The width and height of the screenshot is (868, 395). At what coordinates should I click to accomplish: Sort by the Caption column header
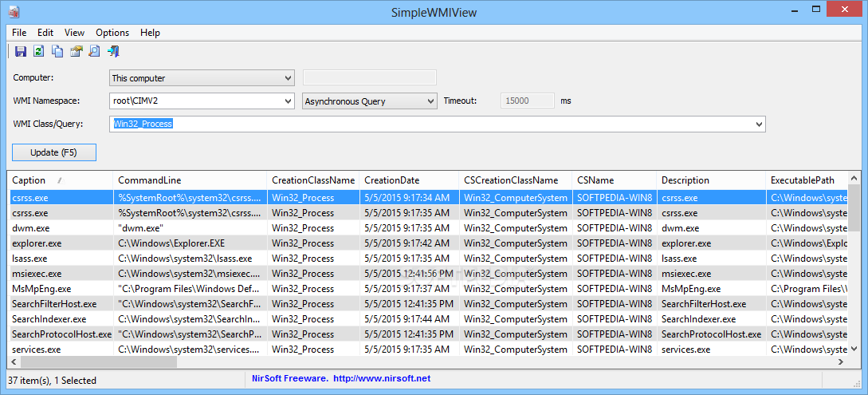click(60, 180)
